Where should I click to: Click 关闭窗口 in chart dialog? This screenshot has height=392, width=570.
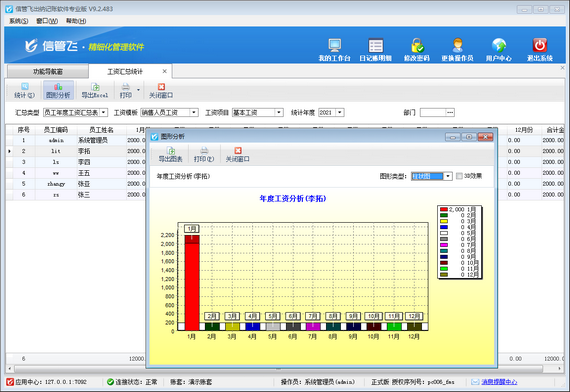click(x=237, y=154)
